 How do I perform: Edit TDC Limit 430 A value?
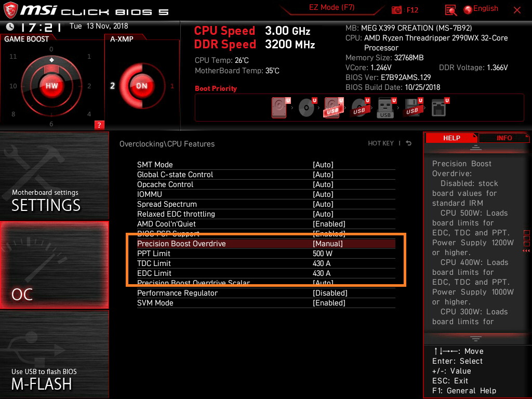(266, 263)
